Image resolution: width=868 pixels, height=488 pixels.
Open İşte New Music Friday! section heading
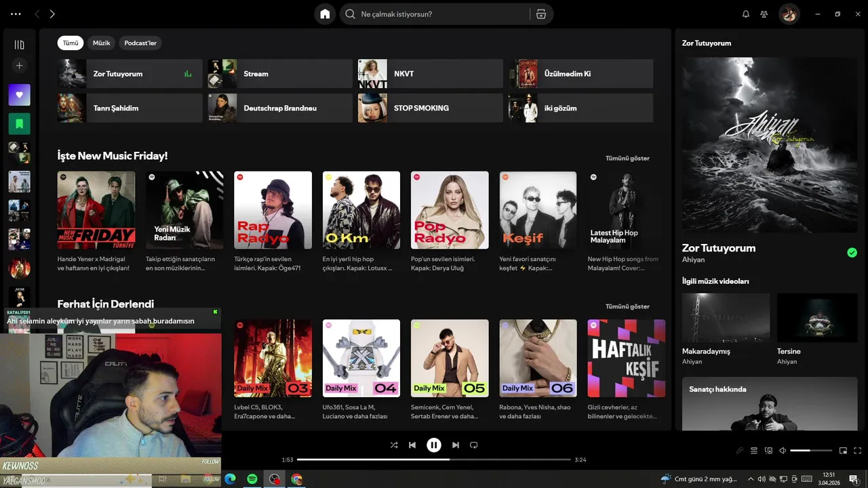click(113, 156)
